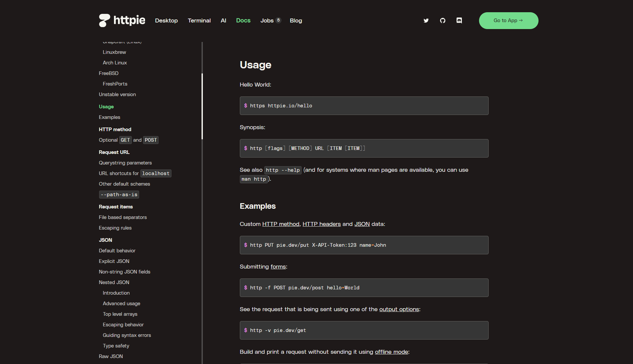The image size is (633, 364).
Task: Open the Request items sidebar section
Action: (116, 207)
